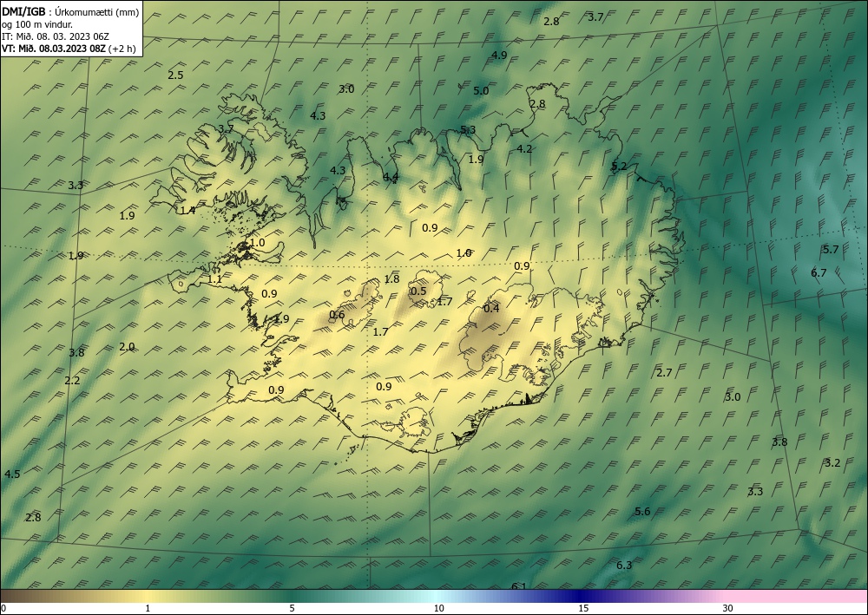Screen dimensions: 868x615
Task: Click the 0.5 value on Hofsjökull glacier
Action: [x=418, y=291]
